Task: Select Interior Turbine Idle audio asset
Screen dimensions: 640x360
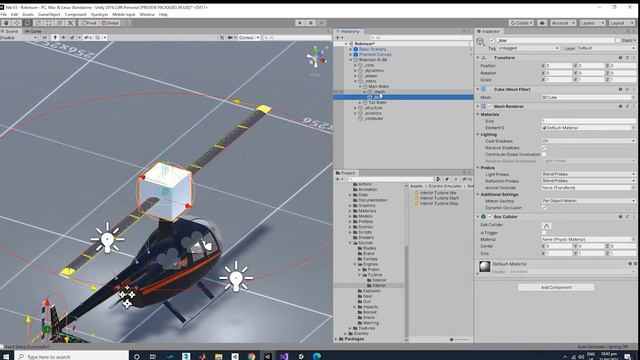Action: pos(435,193)
